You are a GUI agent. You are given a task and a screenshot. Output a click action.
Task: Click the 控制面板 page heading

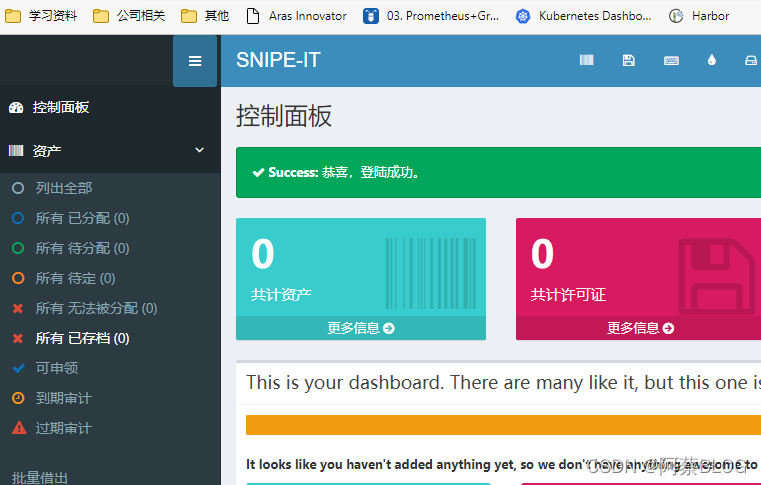284,116
